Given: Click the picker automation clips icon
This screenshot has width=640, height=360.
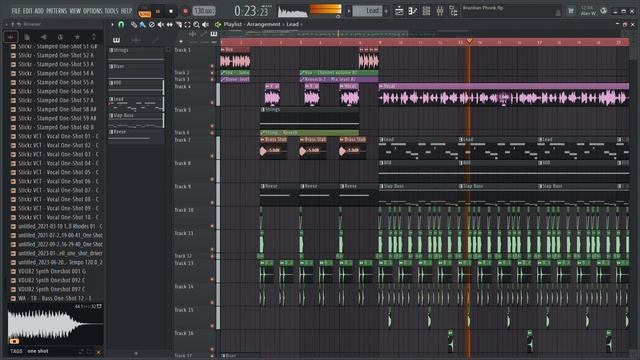Looking at the screenshot, I should 155,40.
